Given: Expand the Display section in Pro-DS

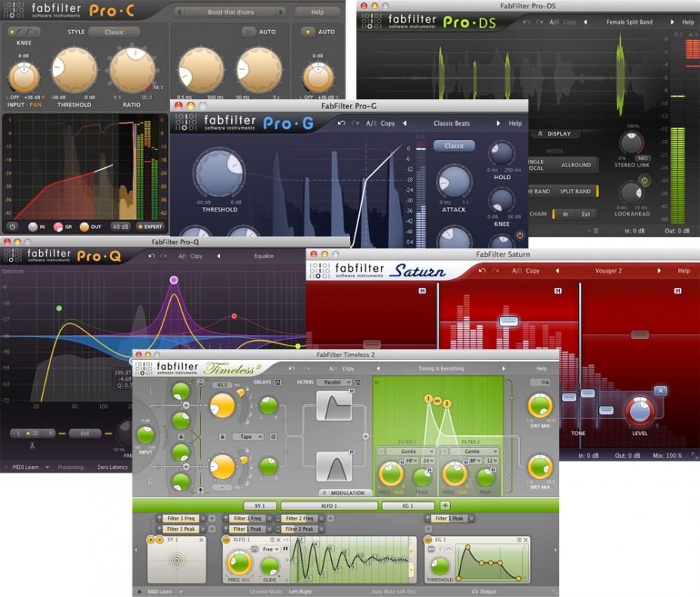Looking at the screenshot, I should pos(554,134).
